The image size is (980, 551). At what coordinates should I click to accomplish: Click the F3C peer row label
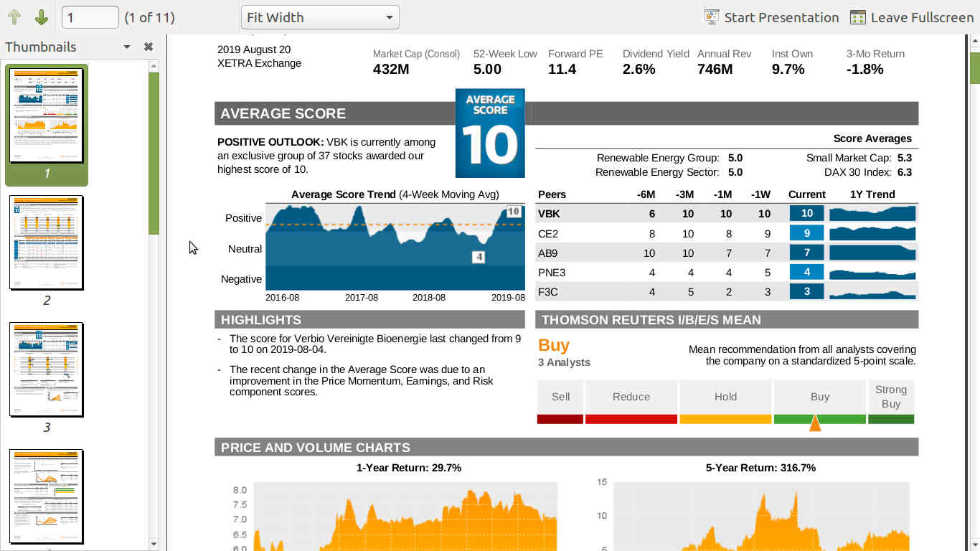click(x=548, y=291)
